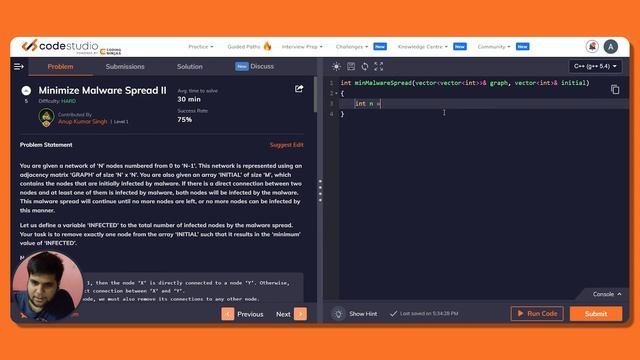Collapse the function fold arrow on line 2
This screenshot has height=360, width=640.
click(x=337, y=93)
